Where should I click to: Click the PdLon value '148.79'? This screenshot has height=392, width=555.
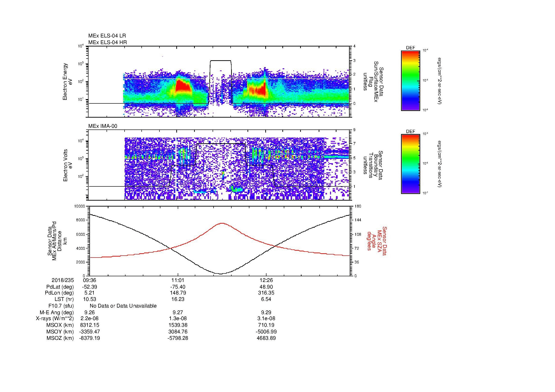(178, 293)
